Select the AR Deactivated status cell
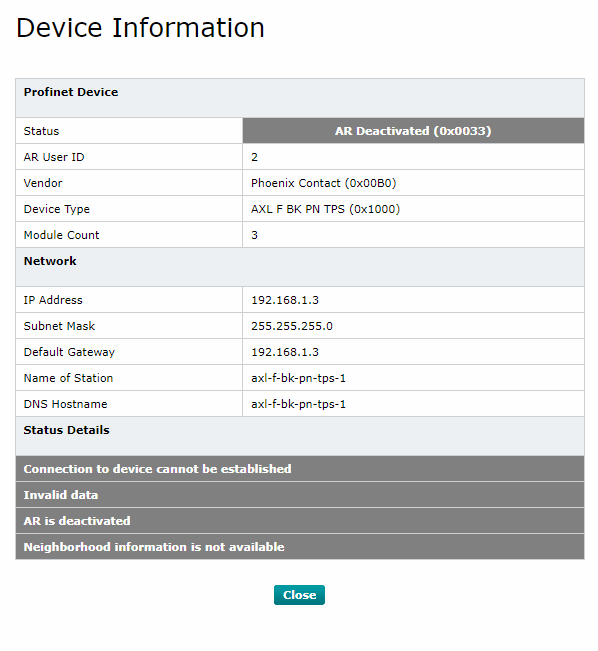598x651 pixels. point(413,131)
